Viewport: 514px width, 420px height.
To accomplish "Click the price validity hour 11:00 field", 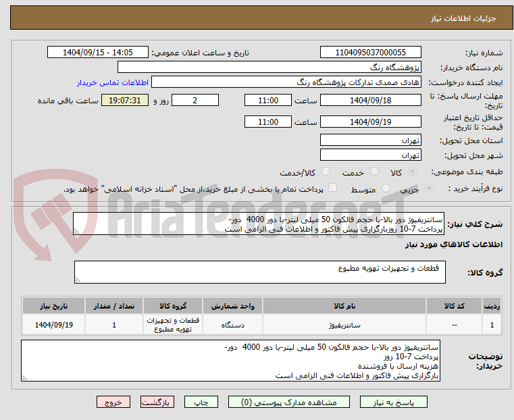I will click(x=268, y=122).
